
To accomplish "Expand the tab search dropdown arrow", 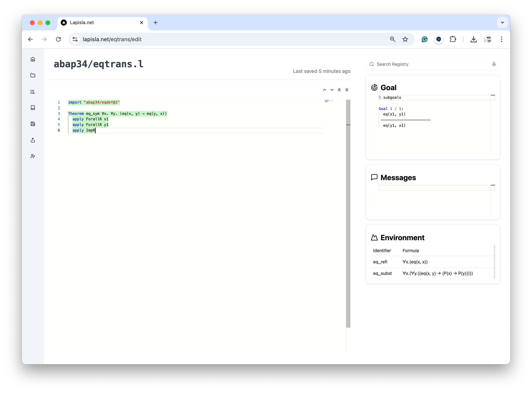I will tap(502, 23).
